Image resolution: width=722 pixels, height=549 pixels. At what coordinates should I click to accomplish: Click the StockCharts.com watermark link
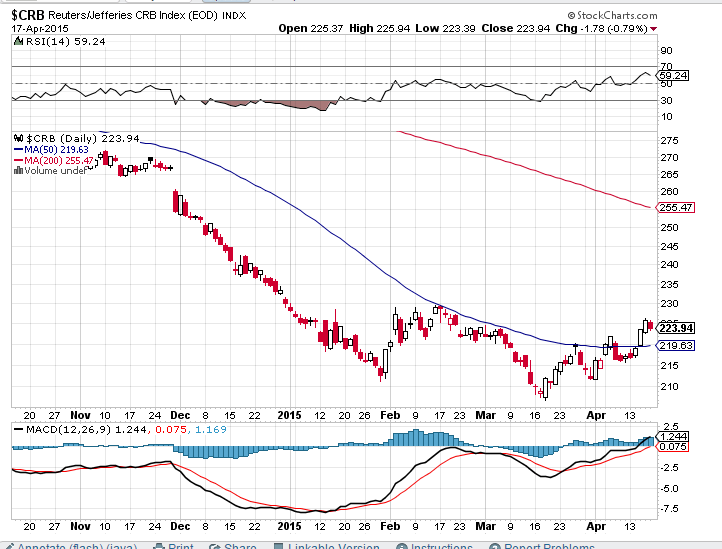(x=610, y=16)
